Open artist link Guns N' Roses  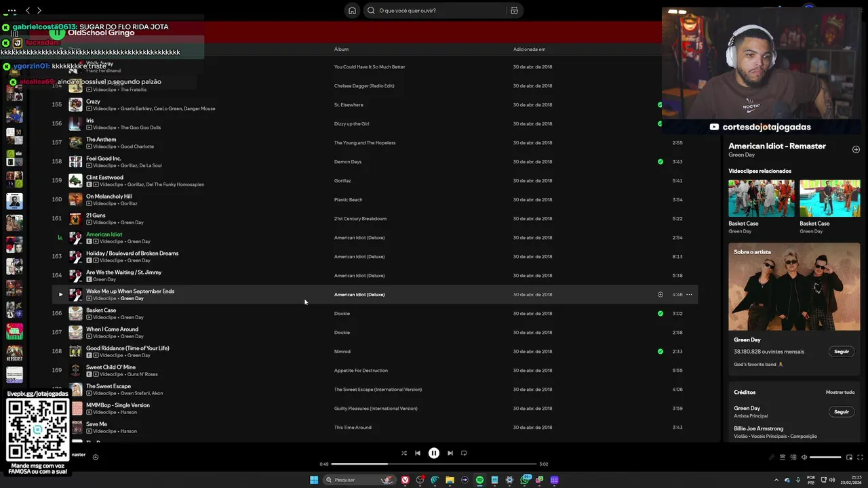139,374
